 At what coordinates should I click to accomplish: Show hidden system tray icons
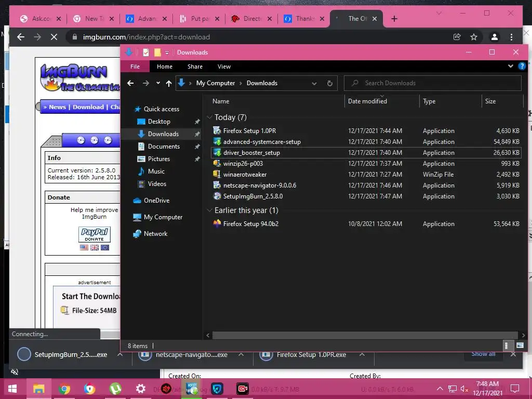[440, 389]
